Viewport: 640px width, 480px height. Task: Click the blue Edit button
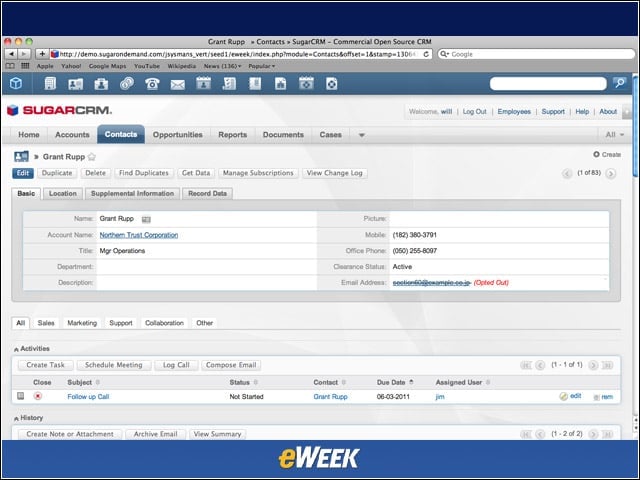click(23, 173)
